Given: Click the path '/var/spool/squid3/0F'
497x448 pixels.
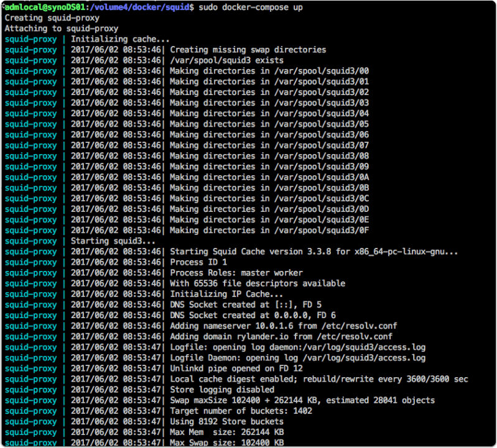Looking at the screenshot, I should tap(322, 231).
